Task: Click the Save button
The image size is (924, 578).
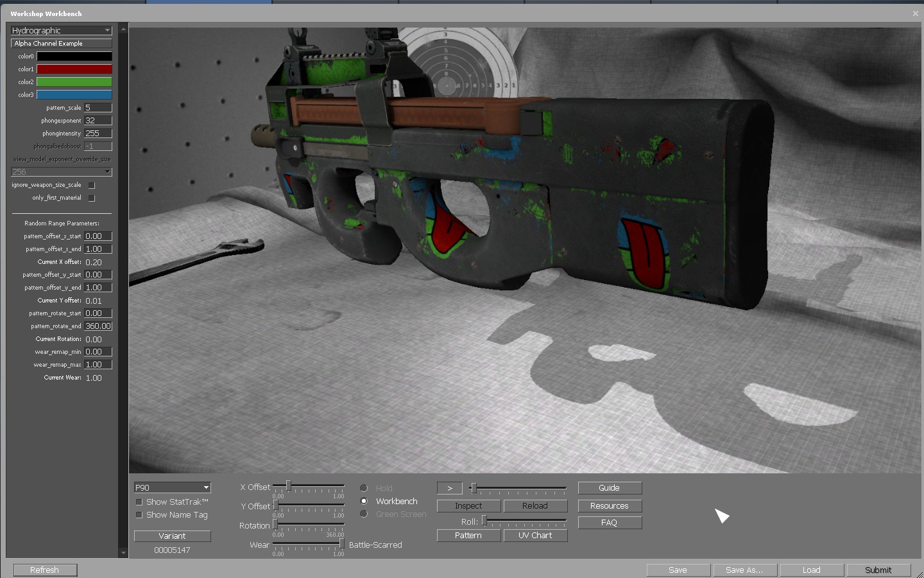Action: point(678,570)
